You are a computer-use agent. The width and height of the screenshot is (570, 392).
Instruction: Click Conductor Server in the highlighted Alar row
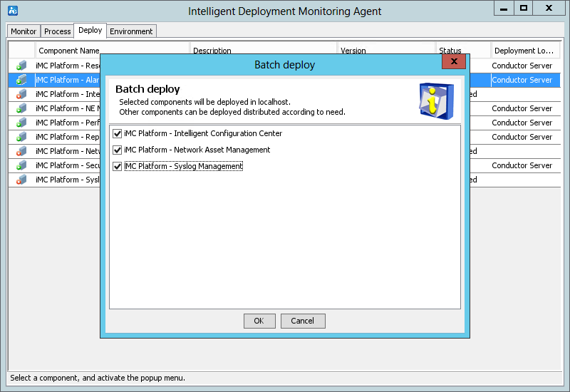(522, 80)
